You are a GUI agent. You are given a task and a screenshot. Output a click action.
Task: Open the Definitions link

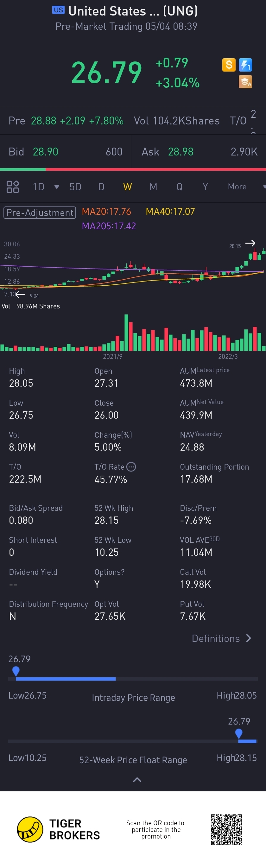click(221, 638)
